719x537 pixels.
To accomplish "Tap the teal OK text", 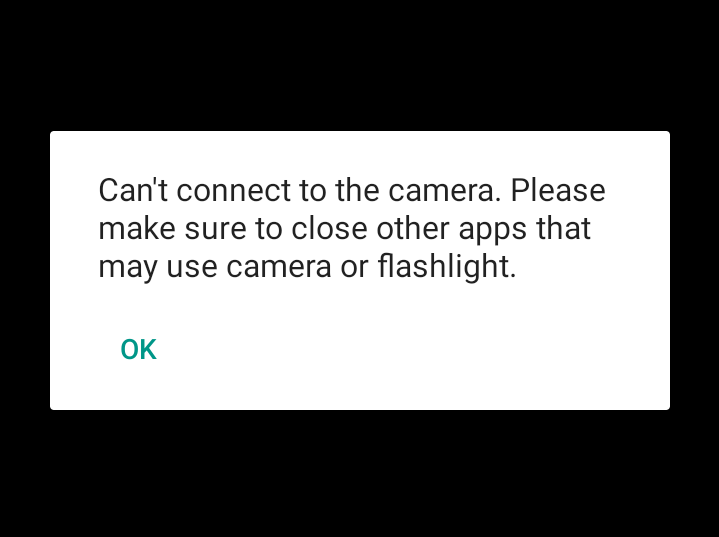I will 138,349.
